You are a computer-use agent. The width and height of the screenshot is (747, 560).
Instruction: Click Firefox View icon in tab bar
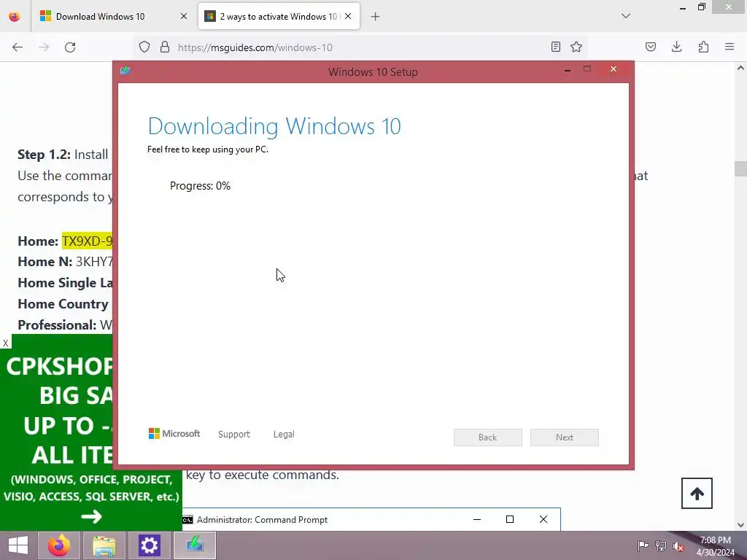coord(15,17)
